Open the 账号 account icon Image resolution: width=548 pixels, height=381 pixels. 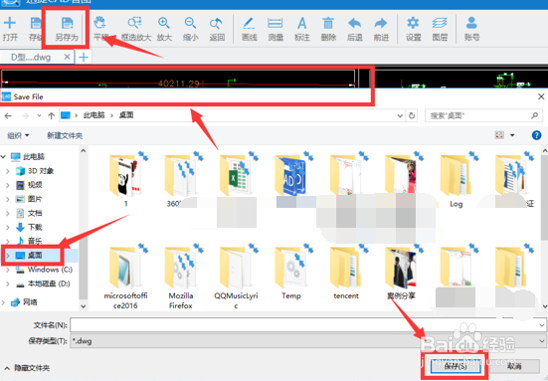472,29
